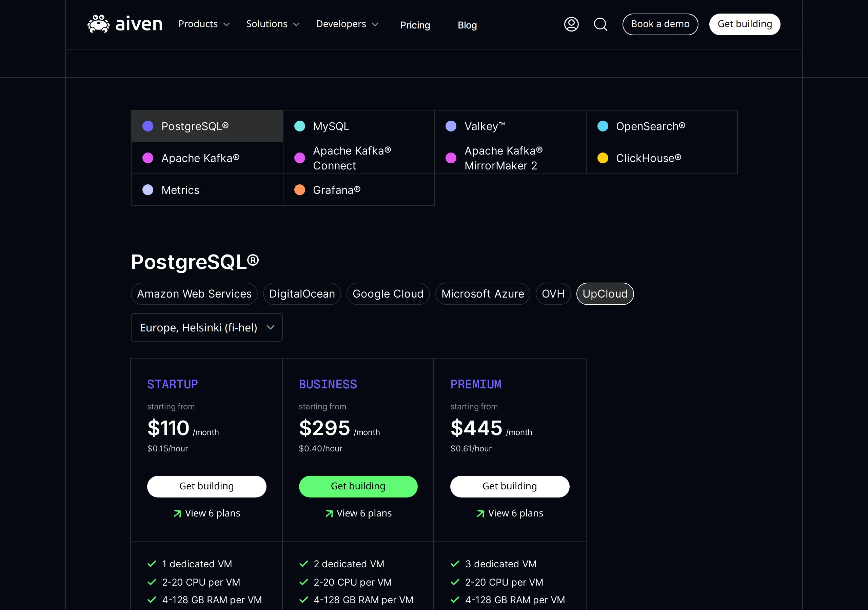This screenshot has height=610, width=868.
Task: Click the Business View 6 plans arrow icon
Action: point(329,514)
